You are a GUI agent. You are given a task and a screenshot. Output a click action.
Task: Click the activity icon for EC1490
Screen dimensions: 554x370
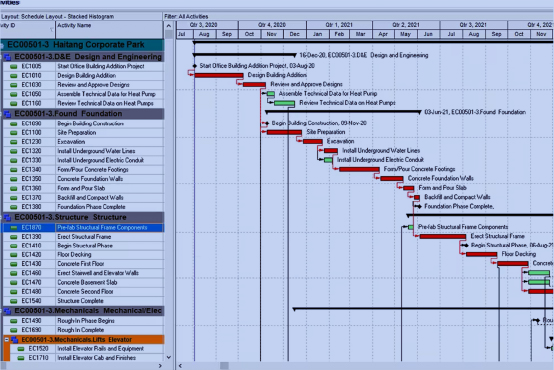(x=13, y=321)
